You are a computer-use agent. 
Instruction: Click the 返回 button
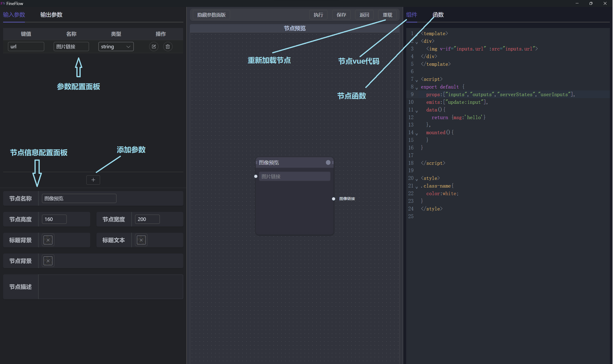point(364,15)
